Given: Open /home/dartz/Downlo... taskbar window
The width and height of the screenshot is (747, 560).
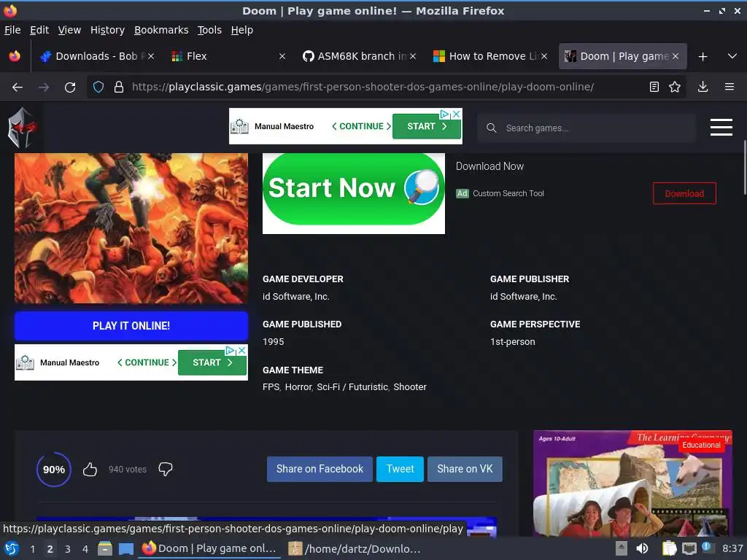Looking at the screenshot, I should pyautogui.click(x=355, y=549).
